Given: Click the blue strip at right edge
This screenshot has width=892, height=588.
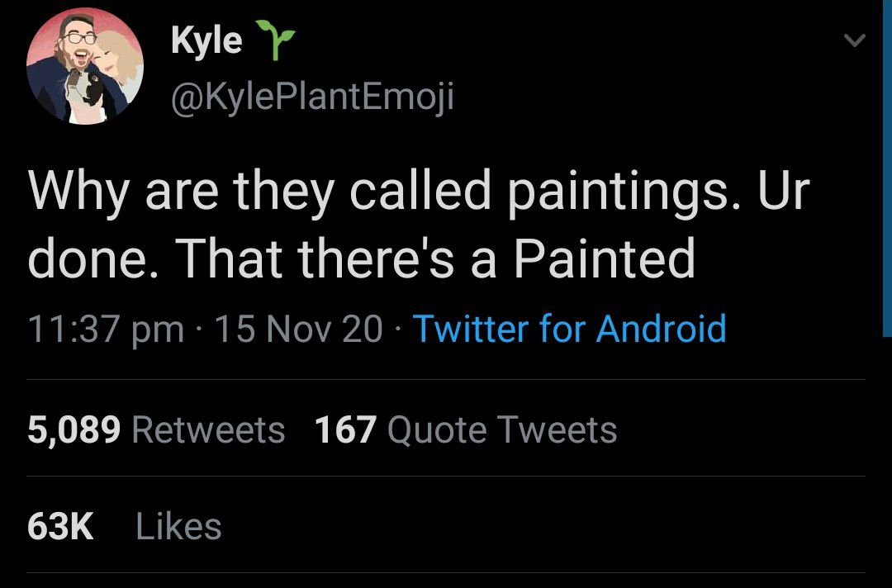Looking at the screenshot, I should tap(887, 165).
